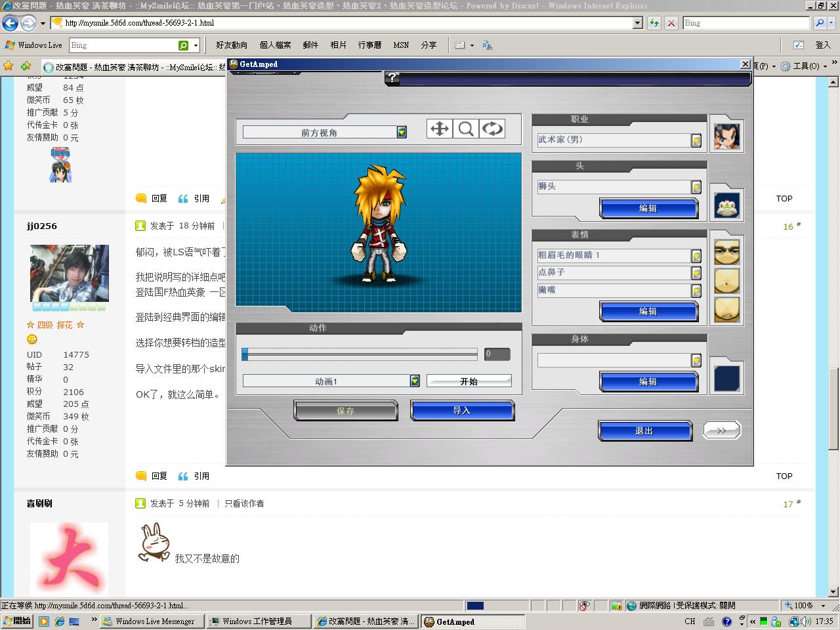Screen dimensions: 840x630
Task: Select the magnifier zoom tool in GetAmped
Action: pyautogui.click(x=466, y=129)
